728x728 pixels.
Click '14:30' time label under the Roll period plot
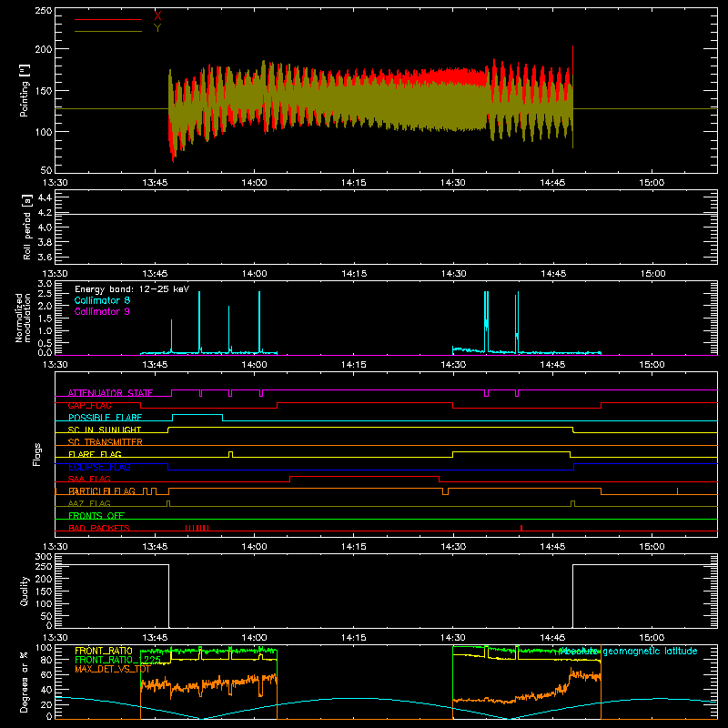[453, 274]
